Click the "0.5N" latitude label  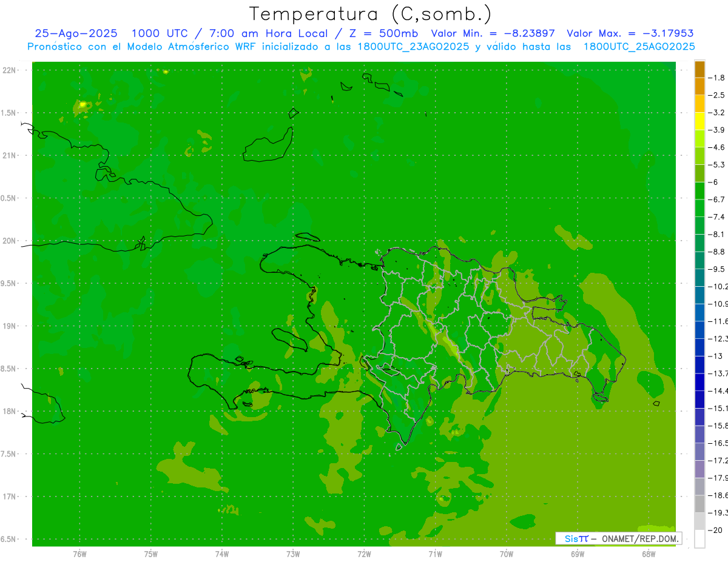click(9, 198)
